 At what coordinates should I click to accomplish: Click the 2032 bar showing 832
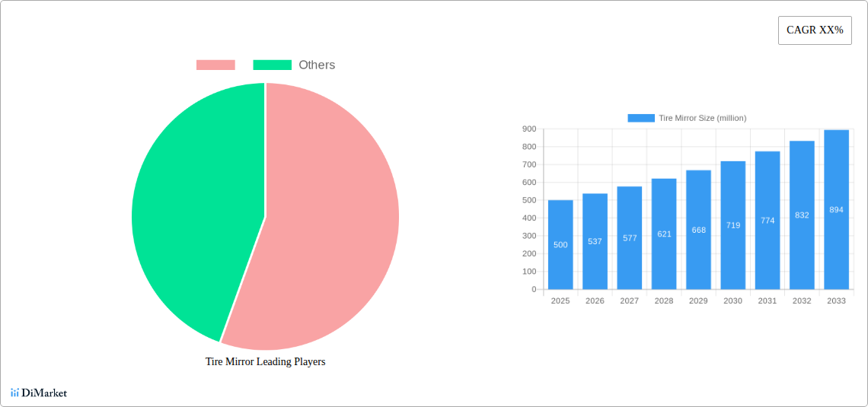tap(802, 215)
